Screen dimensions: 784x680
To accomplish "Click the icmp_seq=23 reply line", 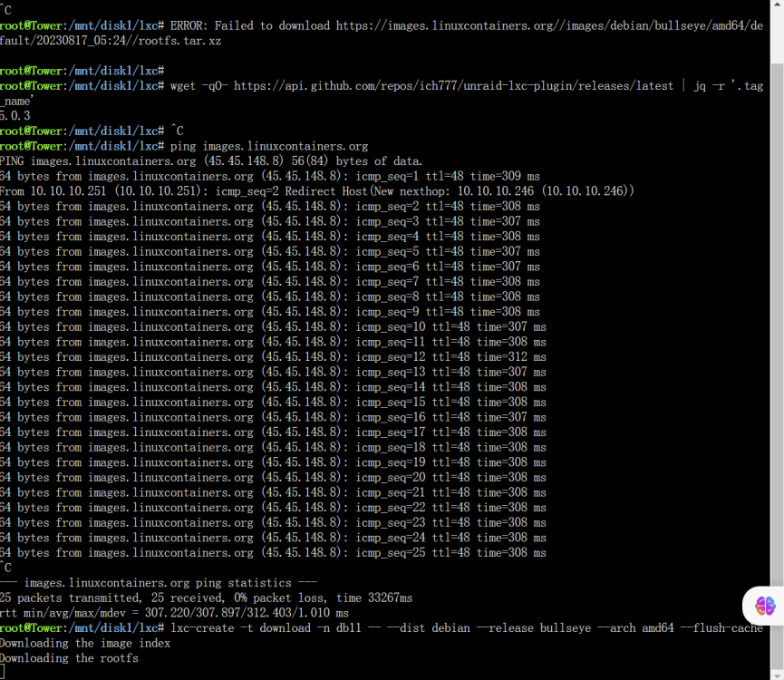I will click(273, 522).
